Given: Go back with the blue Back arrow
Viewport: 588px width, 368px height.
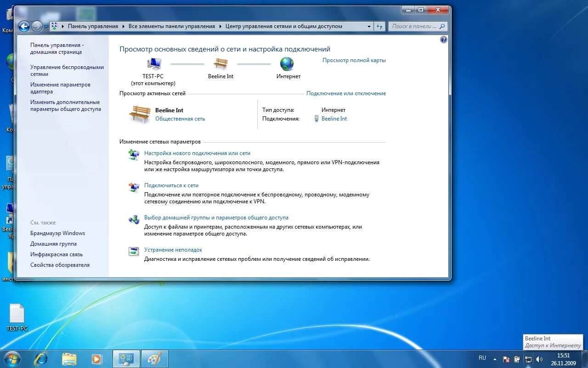Looking at the screenshot, I should 24,26.
